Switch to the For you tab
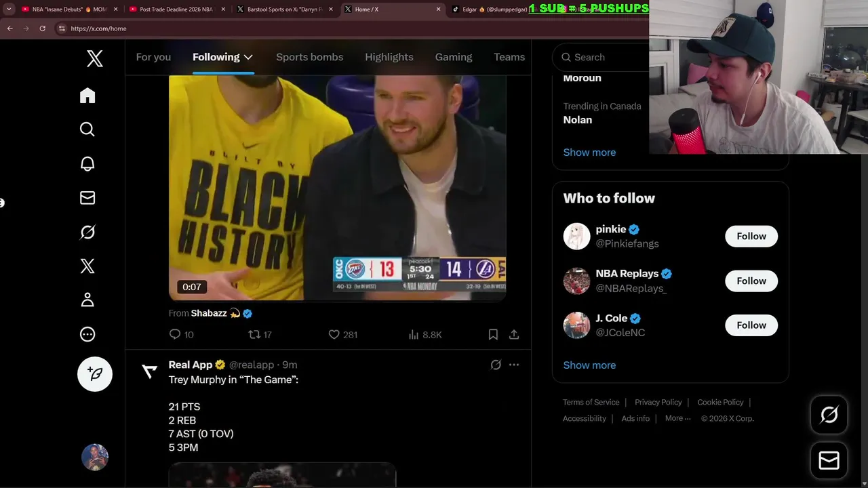 (x=153, y=57)
